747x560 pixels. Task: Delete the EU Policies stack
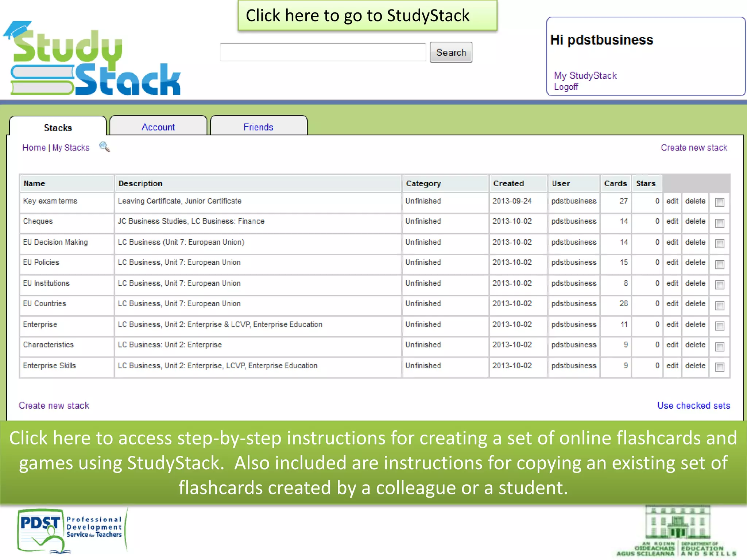[x=695, y=262]
